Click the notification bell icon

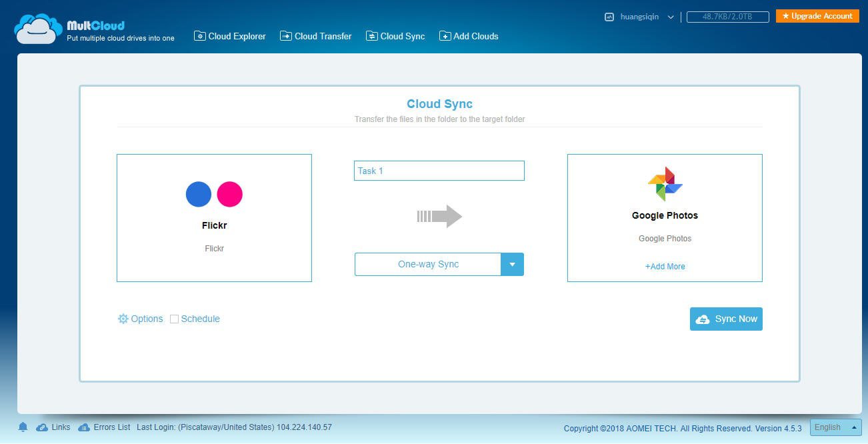[x=23, y=427]
